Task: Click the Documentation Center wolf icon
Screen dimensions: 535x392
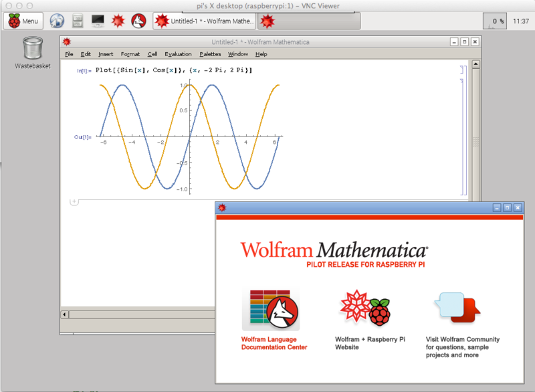Action: [271, 310]
